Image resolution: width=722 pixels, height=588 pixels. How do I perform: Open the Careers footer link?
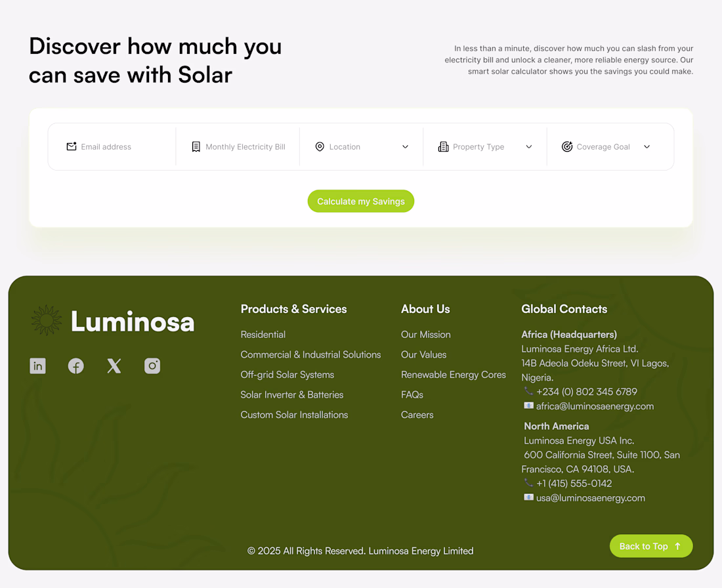coord(417,415)
